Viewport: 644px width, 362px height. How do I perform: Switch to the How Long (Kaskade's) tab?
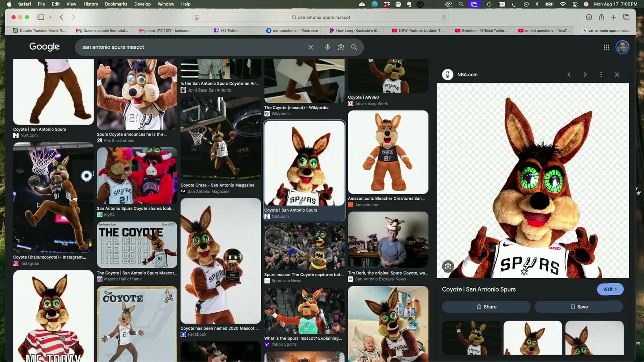click(354, 31)
